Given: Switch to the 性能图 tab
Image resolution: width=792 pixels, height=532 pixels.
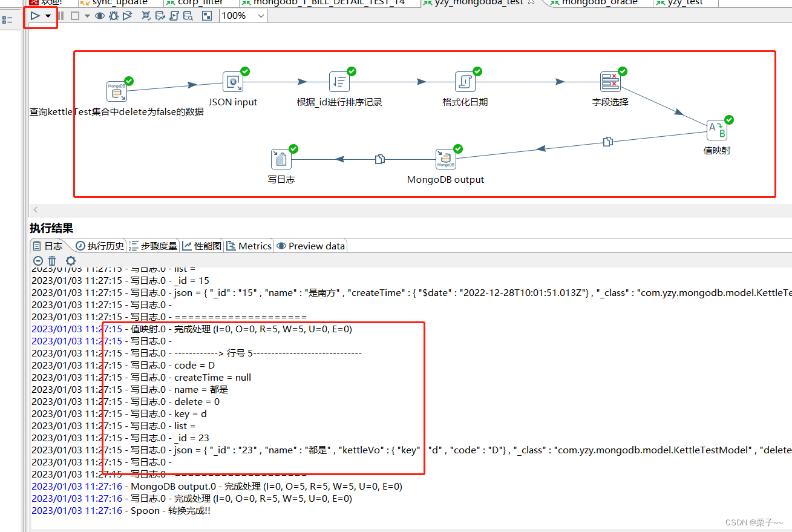Looking at the screenshot, I should (202, 246).
